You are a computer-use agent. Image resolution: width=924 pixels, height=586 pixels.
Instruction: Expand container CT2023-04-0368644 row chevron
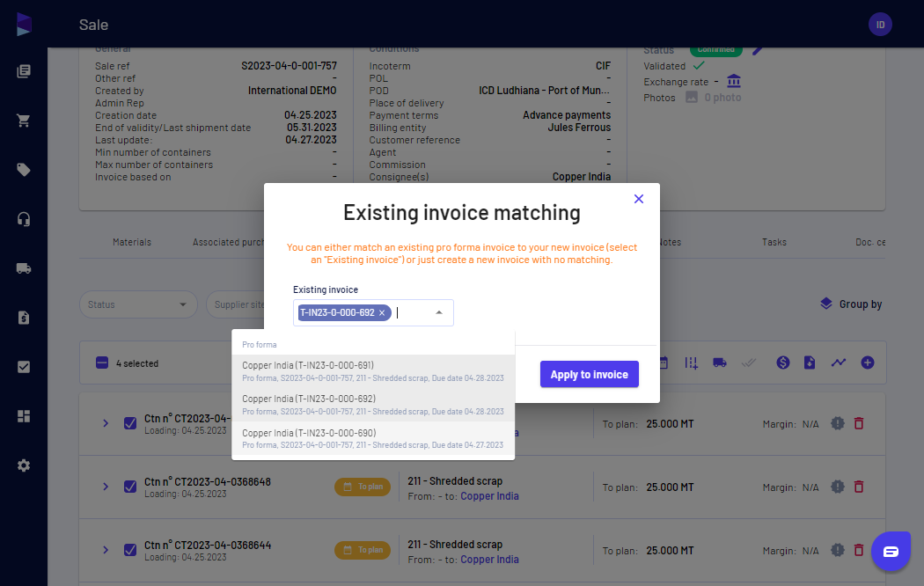tap(106, 550)
